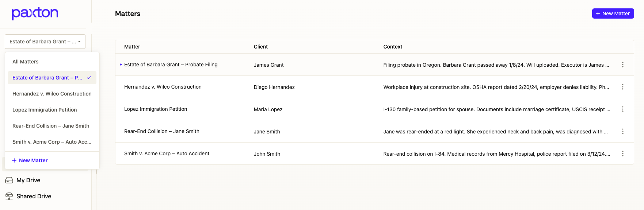Open options menu for Hernandez v. Wilco row
Image resolution: width=644 pixels, height=210 pixels.
(x=622, y=87)
